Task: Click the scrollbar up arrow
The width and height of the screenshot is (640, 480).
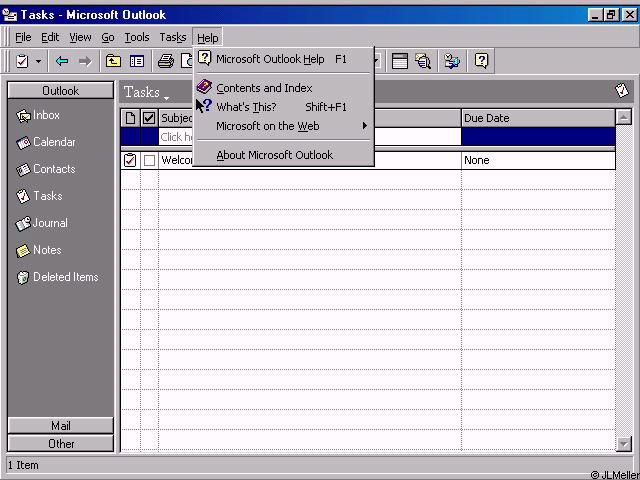Action: click(624, 118)
